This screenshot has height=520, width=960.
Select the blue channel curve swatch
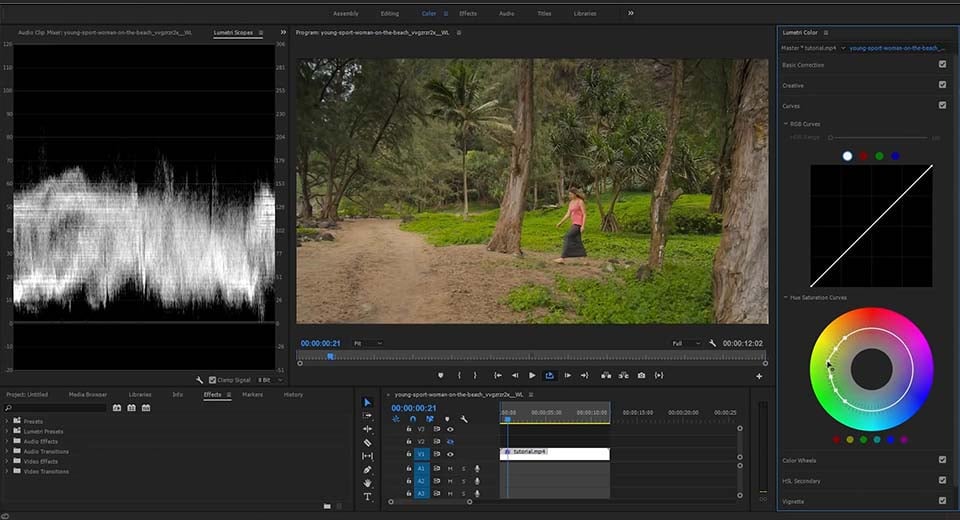(x=895, y=156)
